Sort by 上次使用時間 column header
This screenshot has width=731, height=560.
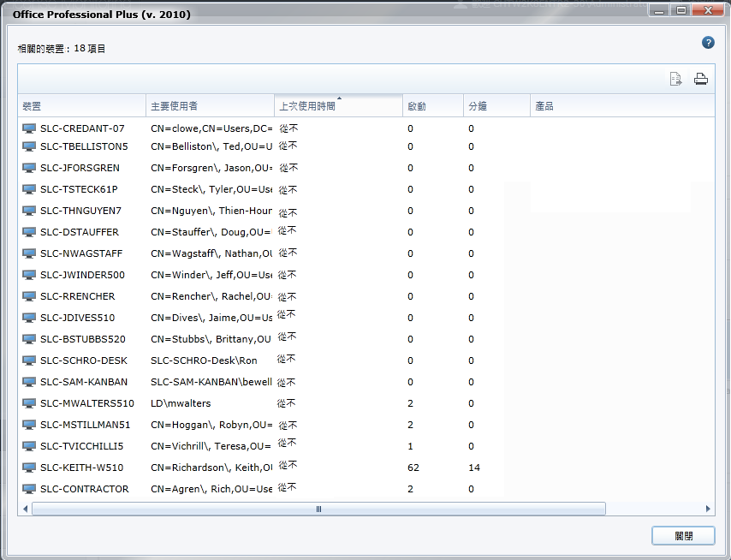pyautogui.click(x=338, y=106)
